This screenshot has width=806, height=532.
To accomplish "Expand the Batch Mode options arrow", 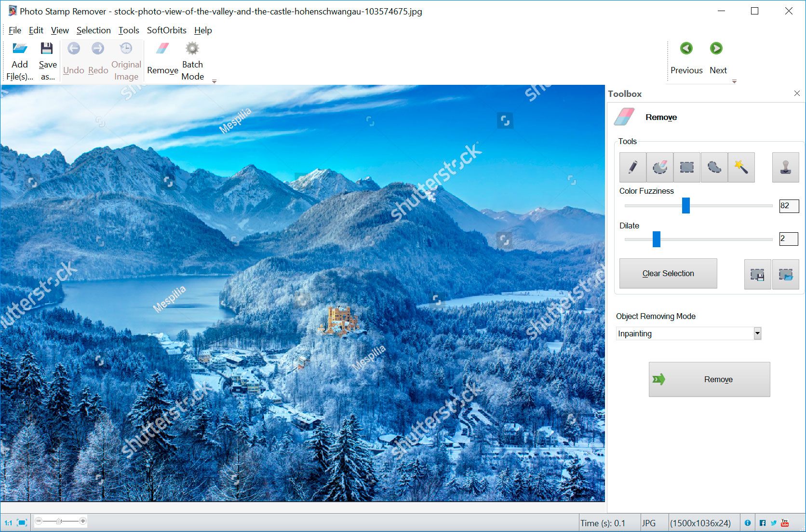I will pyautogui.click(x=215, y=81).
